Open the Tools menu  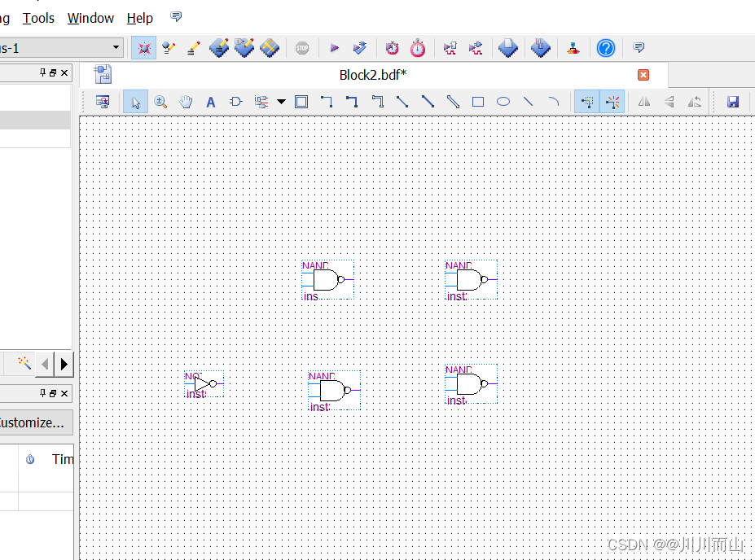click(x=38, y=18)
